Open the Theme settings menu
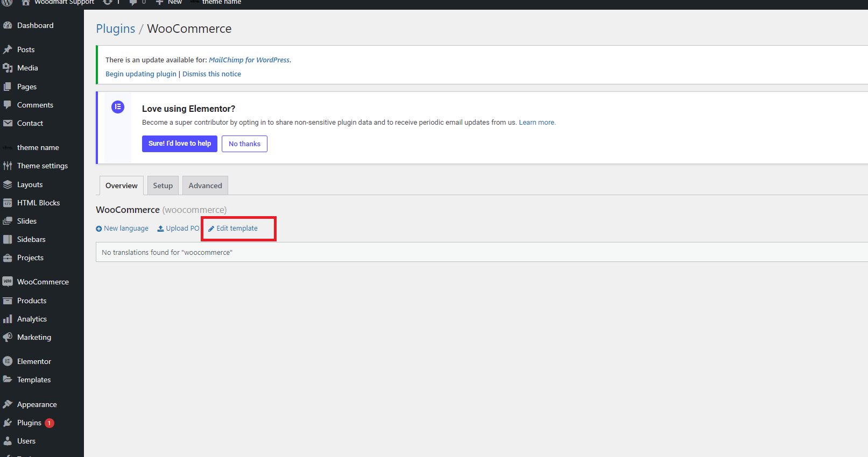This screenshot has width=868, height=457. click(x=42, y=166)
